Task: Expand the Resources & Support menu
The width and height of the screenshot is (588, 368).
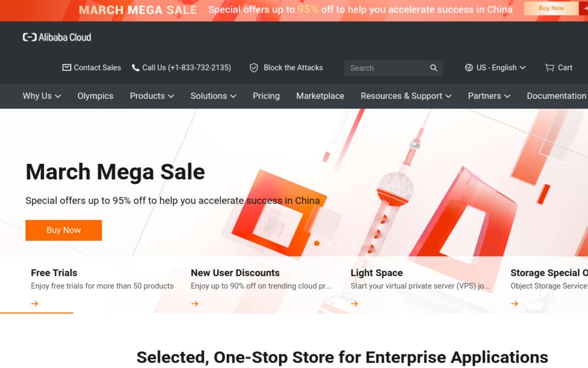Action: (x=406, y=96)
